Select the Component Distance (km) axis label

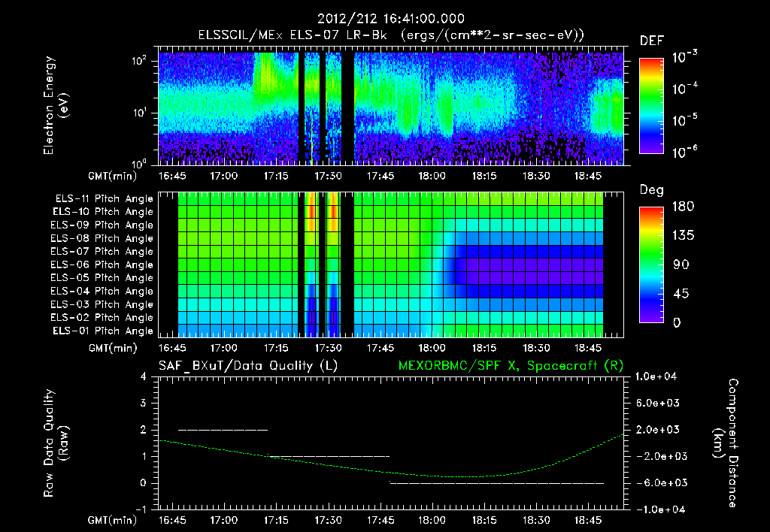coord(726,443)
